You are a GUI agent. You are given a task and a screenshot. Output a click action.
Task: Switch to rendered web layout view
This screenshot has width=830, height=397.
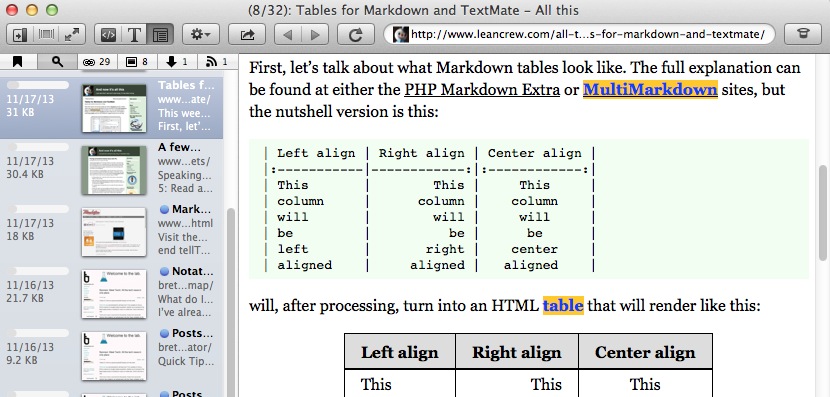(160, 35)
